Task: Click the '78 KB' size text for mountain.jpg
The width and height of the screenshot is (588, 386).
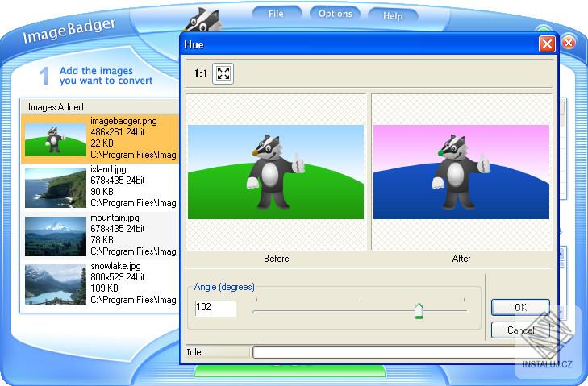Action: tap(102, 240)
